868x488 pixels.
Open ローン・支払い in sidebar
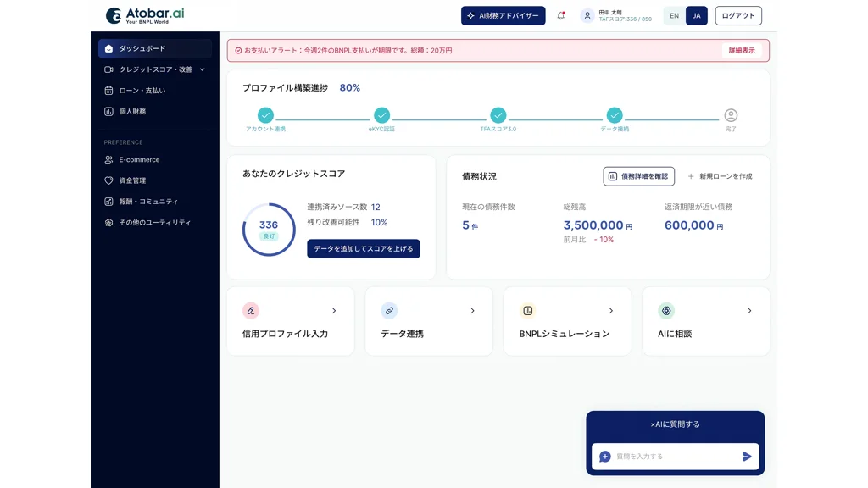142,91
